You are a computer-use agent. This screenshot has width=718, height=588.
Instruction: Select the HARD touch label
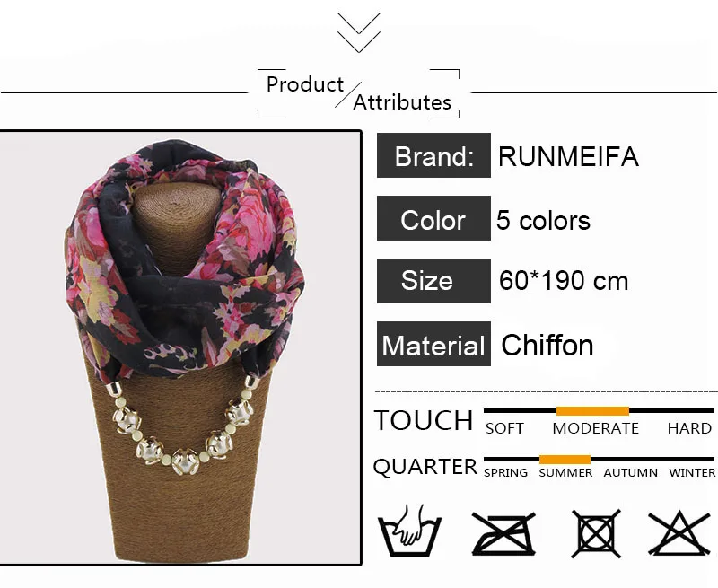tap(689, 428)
